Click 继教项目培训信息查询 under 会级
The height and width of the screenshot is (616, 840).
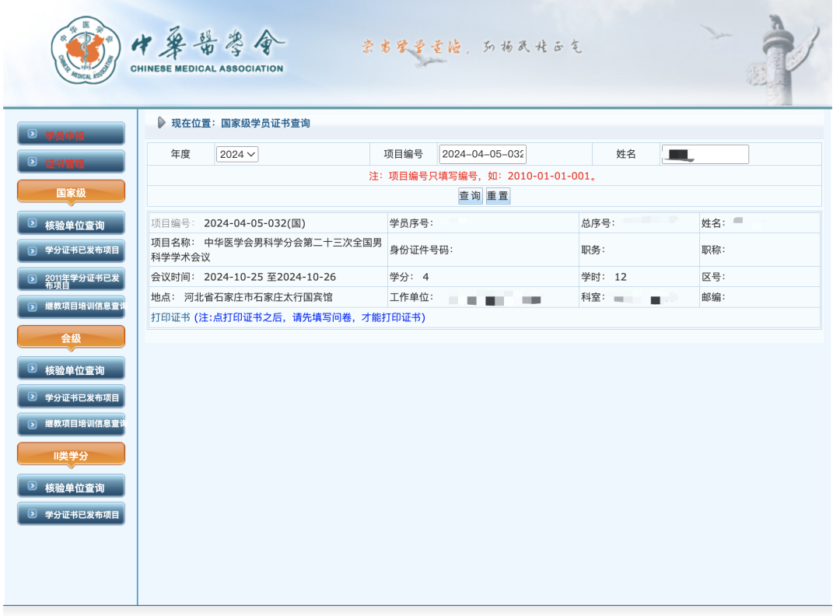coord(70,425)
